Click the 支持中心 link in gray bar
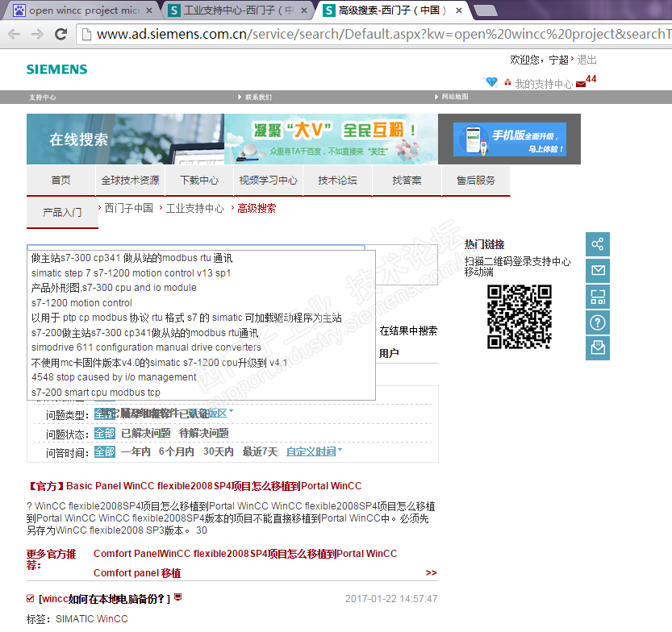 (x=43, y=98)
